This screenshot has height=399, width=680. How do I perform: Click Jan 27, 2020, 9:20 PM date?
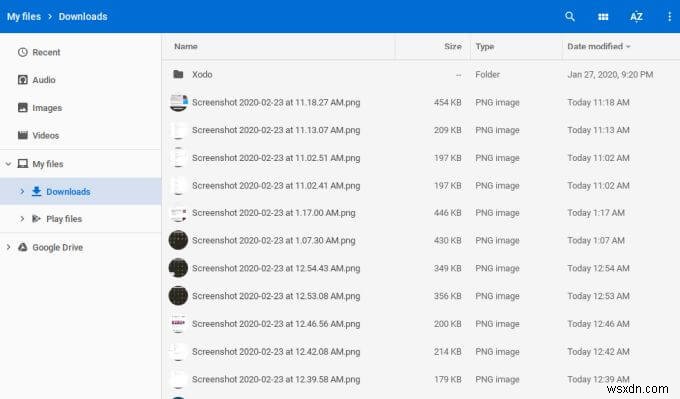(x=610, y=75)
